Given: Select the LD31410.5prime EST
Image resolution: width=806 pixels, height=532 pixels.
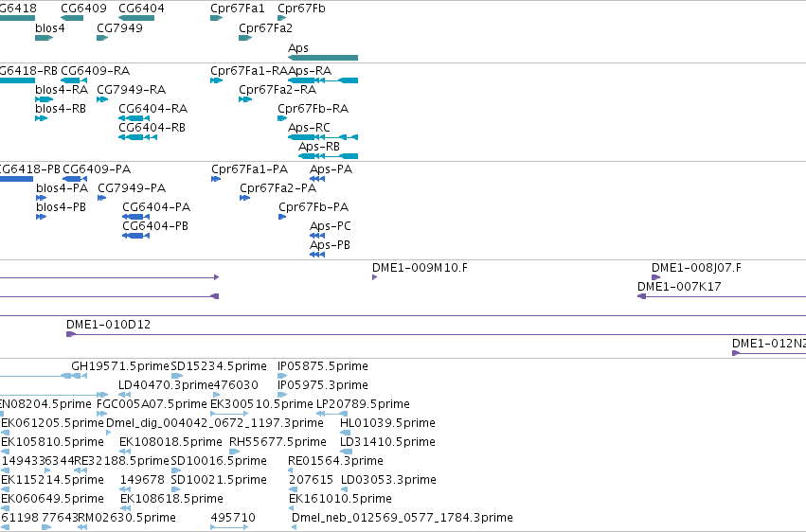Looking at the screenshot, I should pos(346,452).
